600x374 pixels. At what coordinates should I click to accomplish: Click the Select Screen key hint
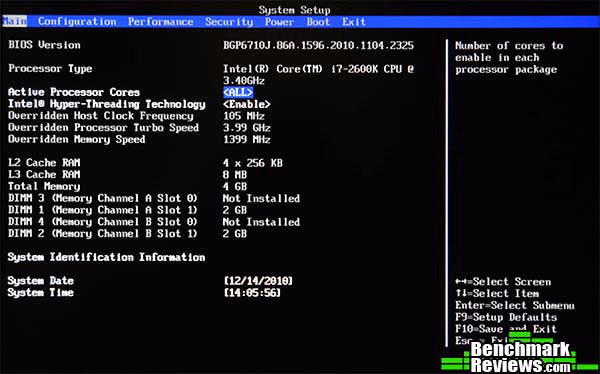tap(503, 282)
